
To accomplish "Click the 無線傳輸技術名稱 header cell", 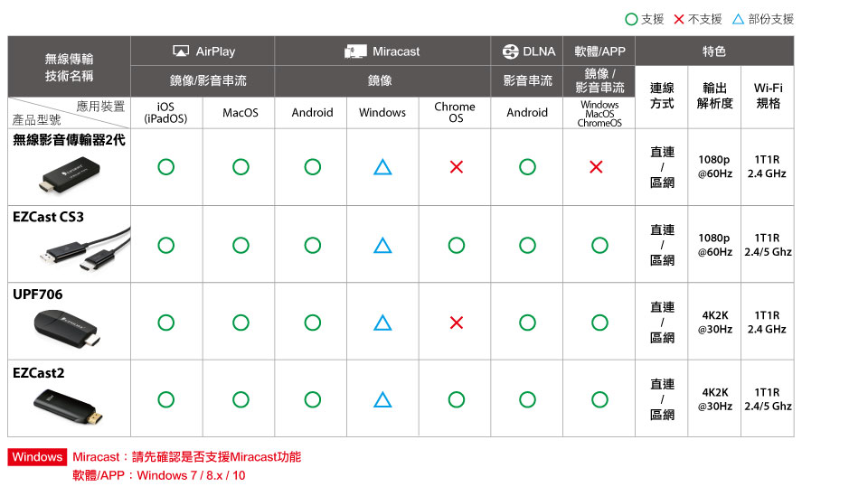I will point(70,67).
